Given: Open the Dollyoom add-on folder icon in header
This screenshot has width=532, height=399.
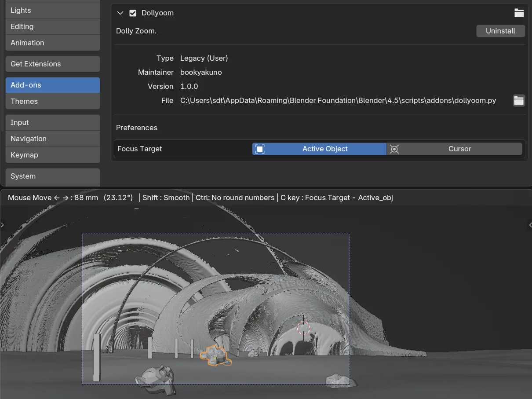Looking at the screenshot, I should pos(519,13).
